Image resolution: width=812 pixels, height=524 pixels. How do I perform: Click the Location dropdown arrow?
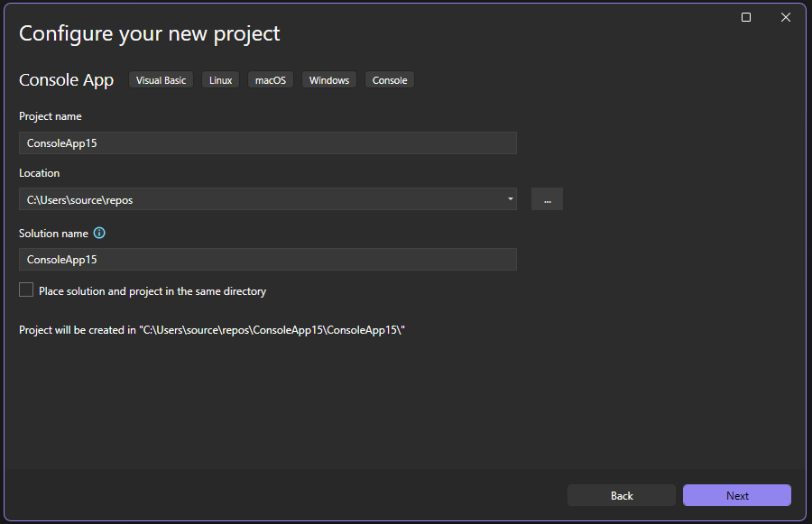(510, 198)
